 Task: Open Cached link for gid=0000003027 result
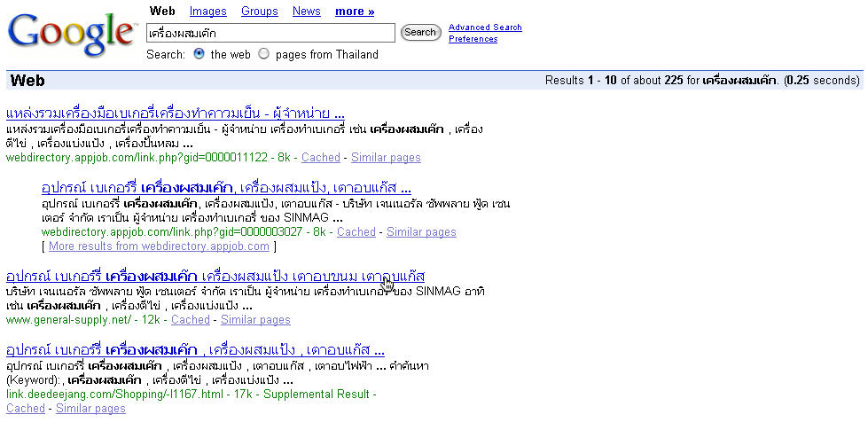click(356, 231)
